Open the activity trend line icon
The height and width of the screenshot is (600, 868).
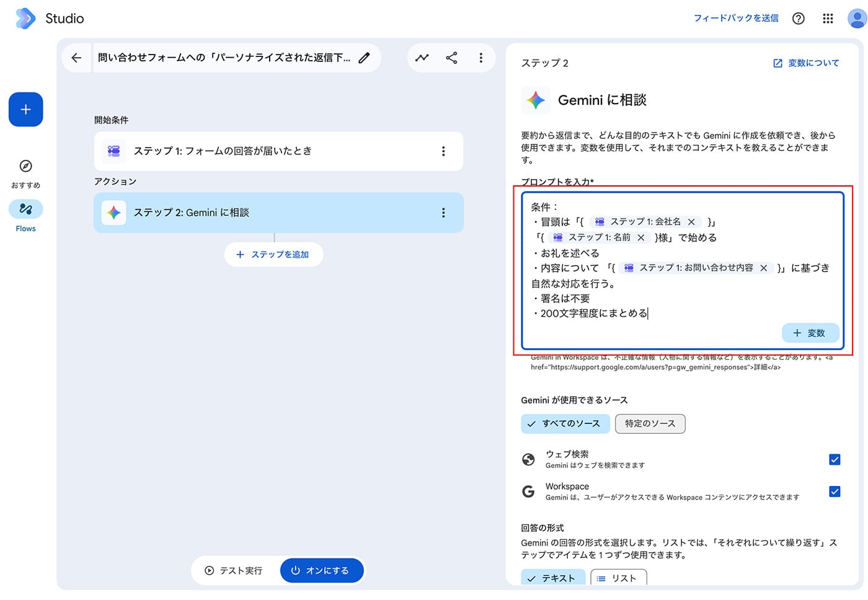point(422,58)
